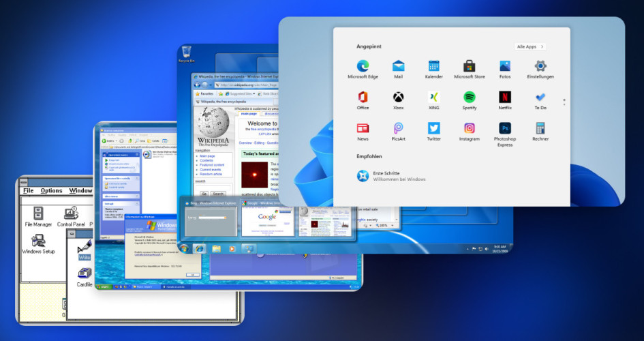This screenshot has height=341, width=644.
Task: Open Microsoft Store from pinned apps
Action: [469, 70]
